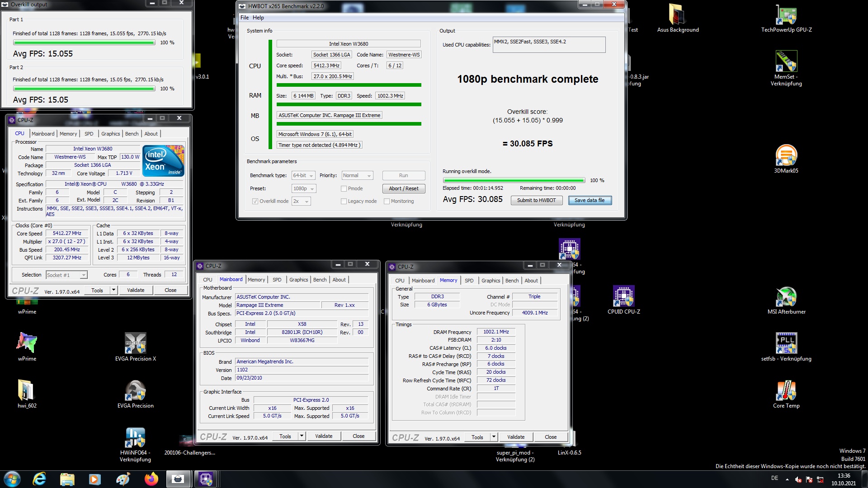Click disabled Run button
868x488 pixels.
tap(403, 176)
